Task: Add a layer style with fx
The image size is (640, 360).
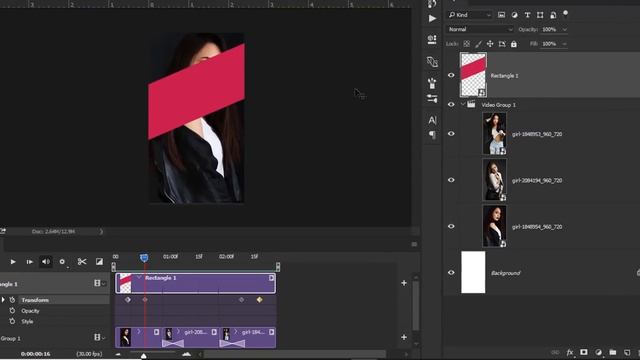Action: 570,353
